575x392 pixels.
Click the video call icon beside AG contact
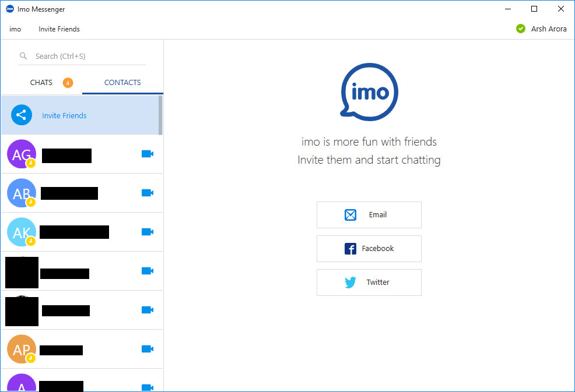148,154
